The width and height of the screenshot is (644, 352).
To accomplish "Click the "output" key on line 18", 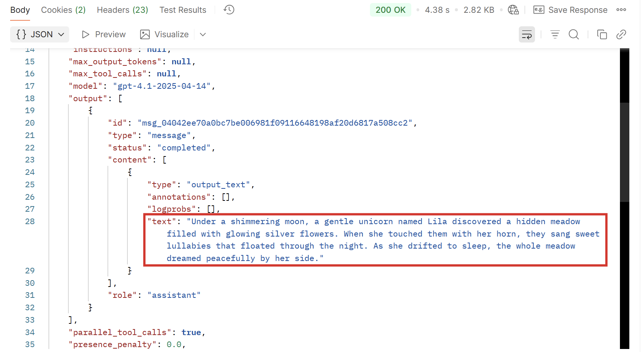I will [x=88, y=99].
